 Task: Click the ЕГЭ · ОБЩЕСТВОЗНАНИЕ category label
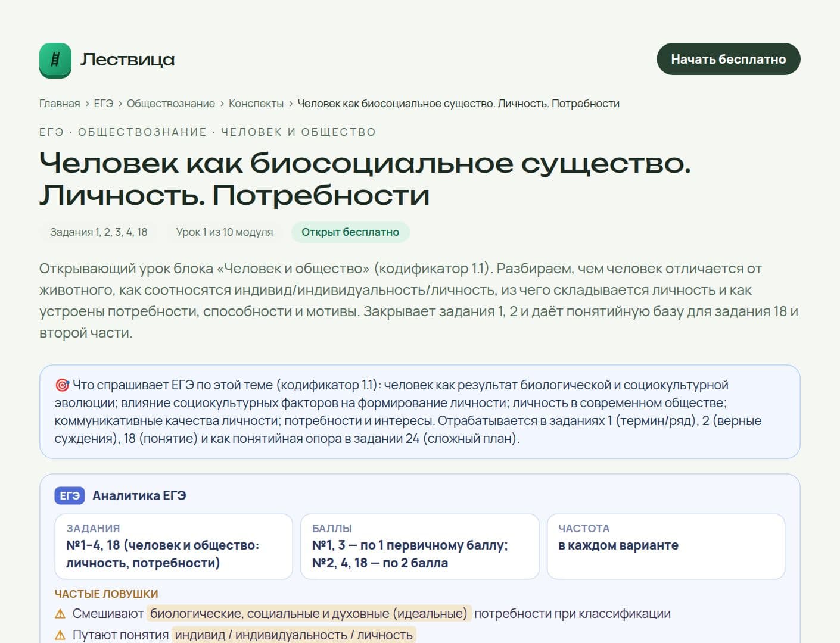pyautogui.click(x=208, y=132)
